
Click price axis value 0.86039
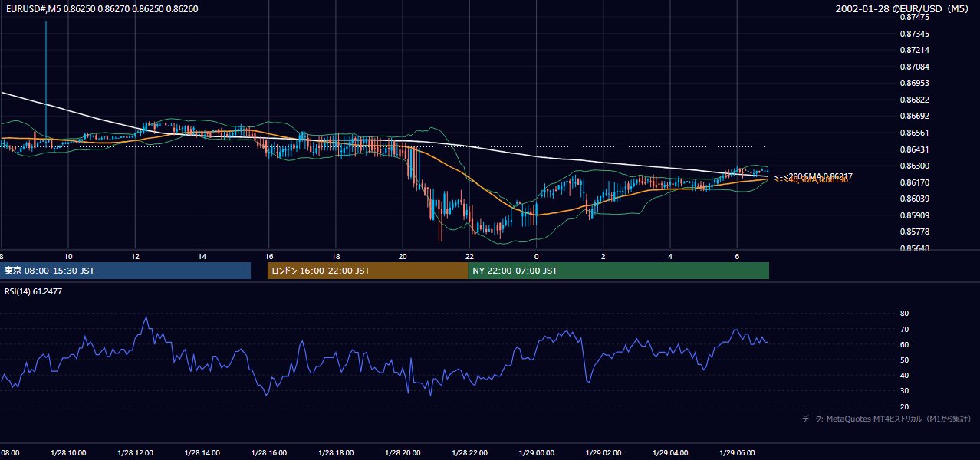[914, 199]
